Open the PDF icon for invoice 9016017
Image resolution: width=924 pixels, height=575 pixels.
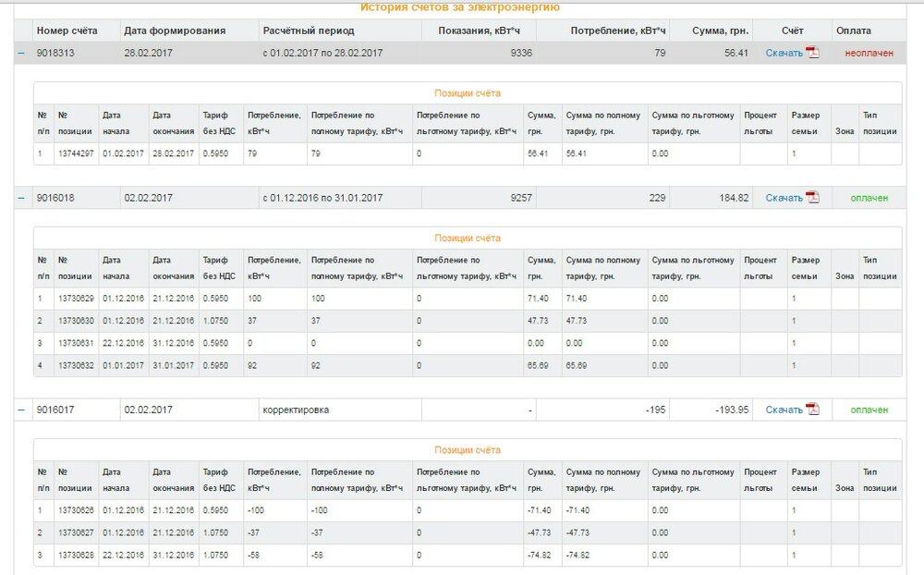tap(812, 410)
